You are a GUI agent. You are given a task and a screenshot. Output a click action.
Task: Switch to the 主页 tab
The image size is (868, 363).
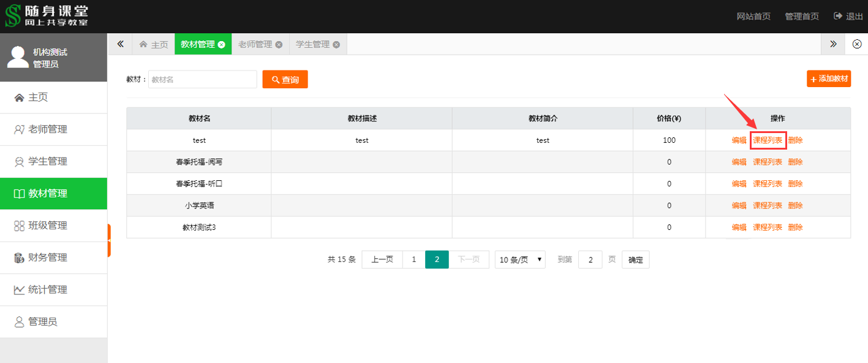click(x=153, y=44)
